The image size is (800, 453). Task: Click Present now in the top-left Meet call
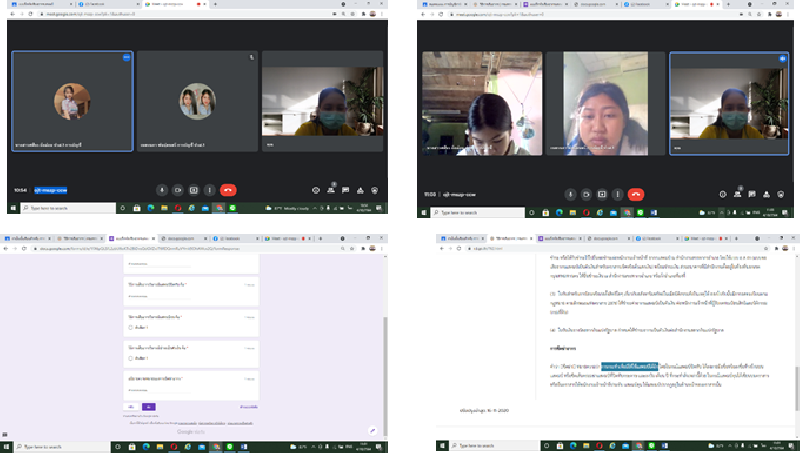pyautogui.click(x=195, y=189)
